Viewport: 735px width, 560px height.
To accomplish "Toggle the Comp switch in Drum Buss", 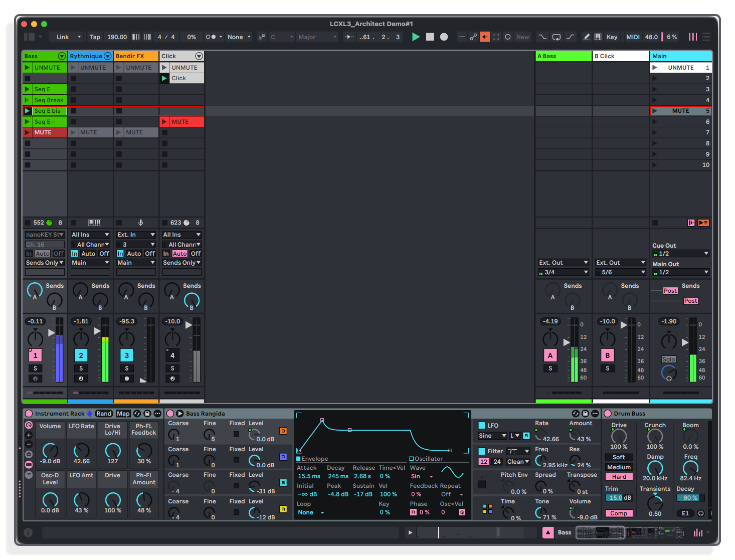I will coord(619,513).
